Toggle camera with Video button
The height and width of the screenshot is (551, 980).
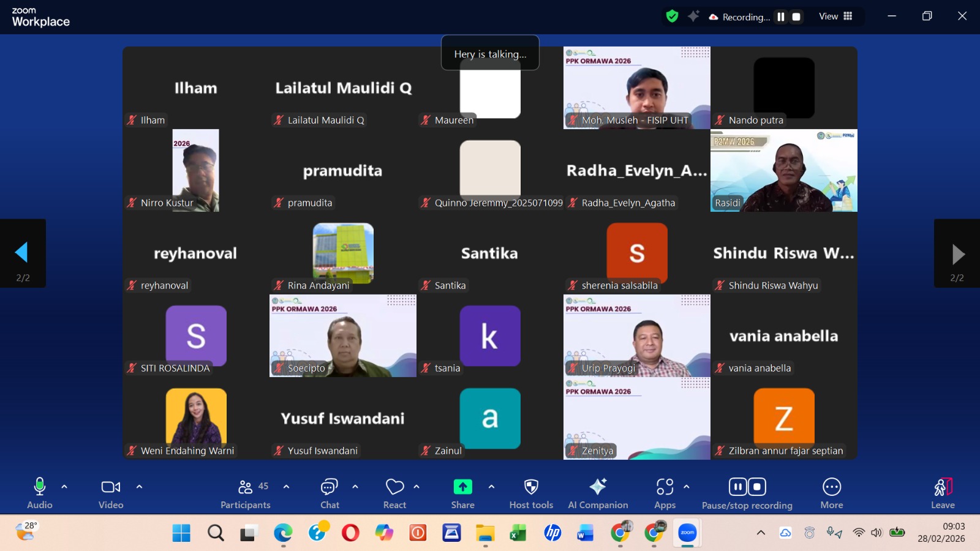[x=111, y=492]
